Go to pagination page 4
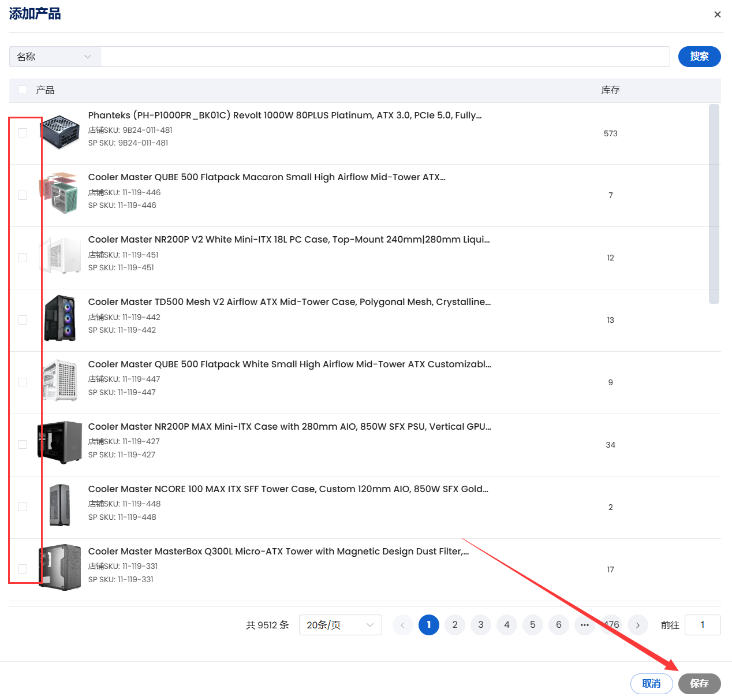Screen dimensions: 732x700 [507, 625]
